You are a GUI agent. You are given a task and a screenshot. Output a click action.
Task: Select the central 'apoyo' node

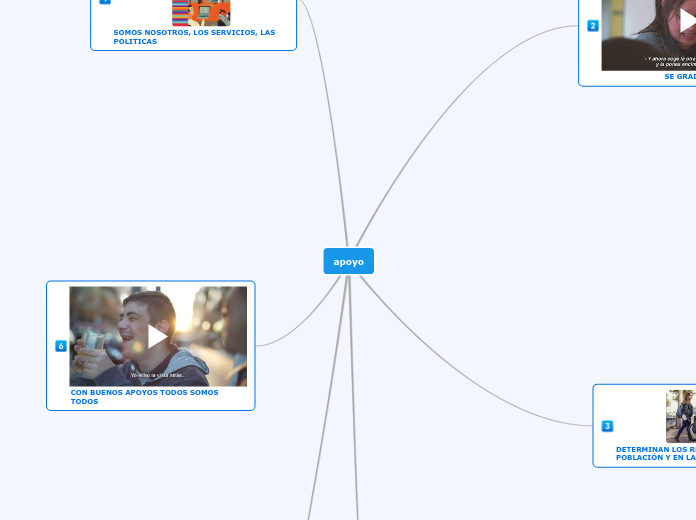coord(348,261)
